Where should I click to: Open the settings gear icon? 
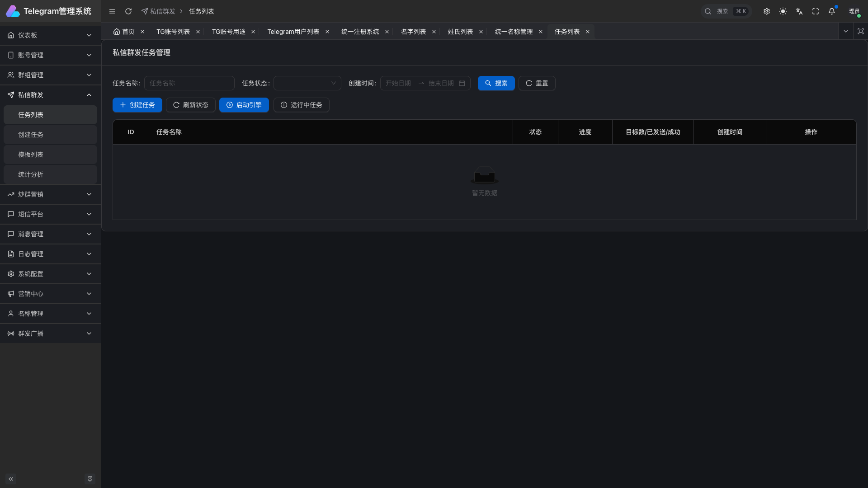click(x=767, y=11)
